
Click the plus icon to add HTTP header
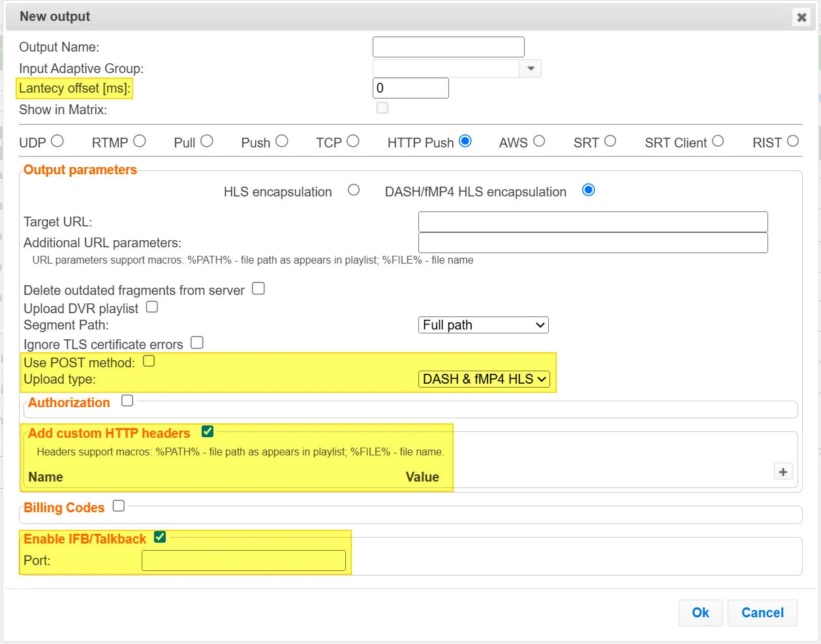(x=783, y=472)
